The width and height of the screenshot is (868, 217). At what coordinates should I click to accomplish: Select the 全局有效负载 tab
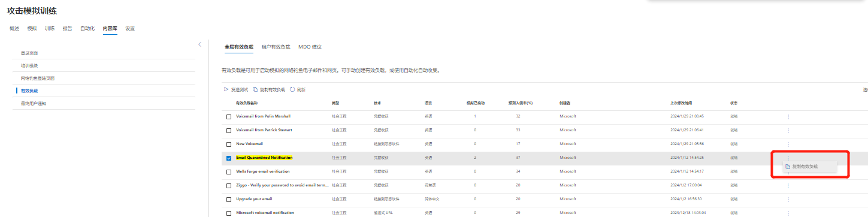[239, 46]
